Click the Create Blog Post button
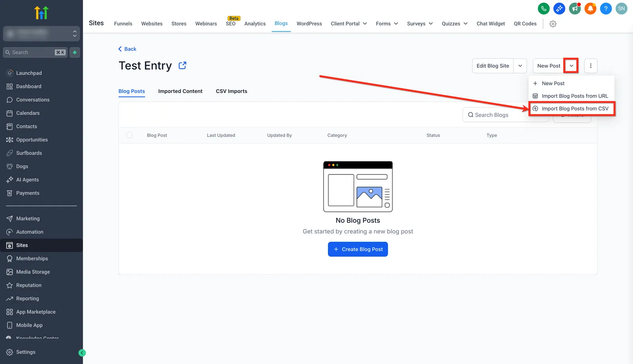This screenshot has height=364, width=633. point(358,249)
